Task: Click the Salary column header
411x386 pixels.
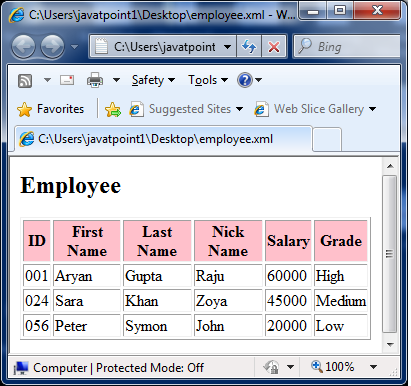Action: point(288,241)
